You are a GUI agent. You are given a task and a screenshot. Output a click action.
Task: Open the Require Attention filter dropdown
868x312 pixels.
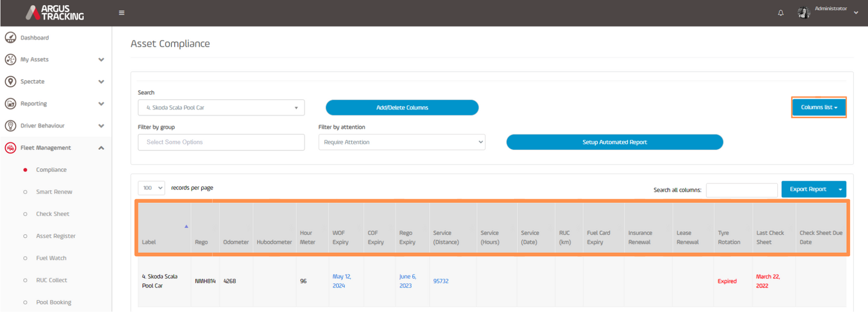(x=402, y=142)
